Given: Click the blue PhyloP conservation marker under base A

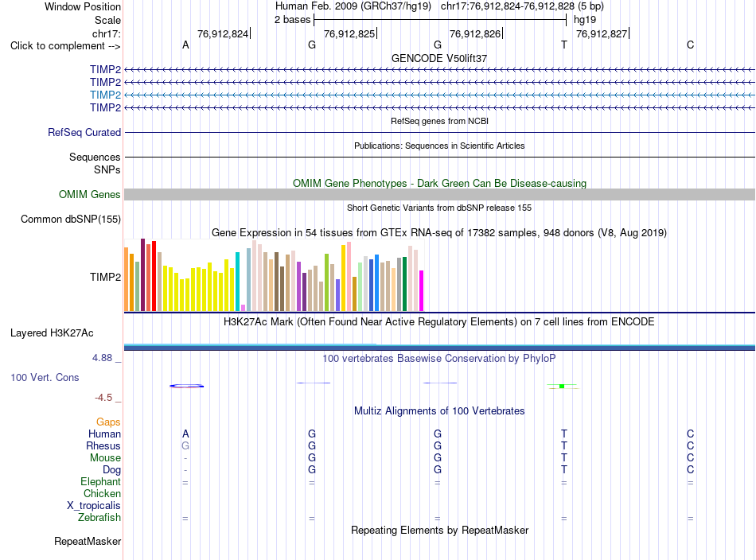Looking at the screenshot, I should click(x=186, y=386).
